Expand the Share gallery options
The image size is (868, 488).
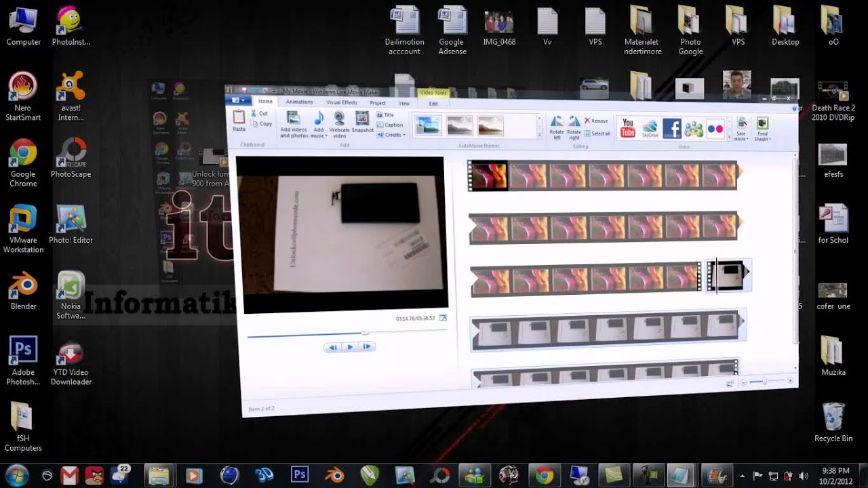(x=730, y=136)
